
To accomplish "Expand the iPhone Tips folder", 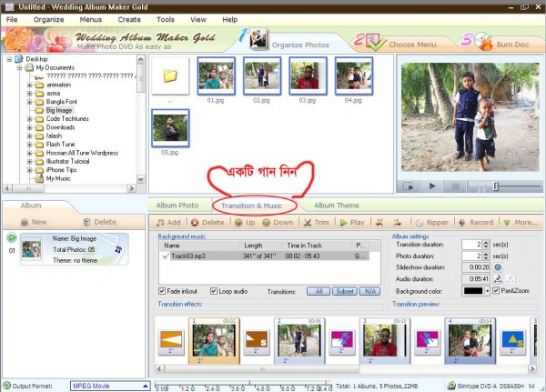I will click(x=30, y=170).
